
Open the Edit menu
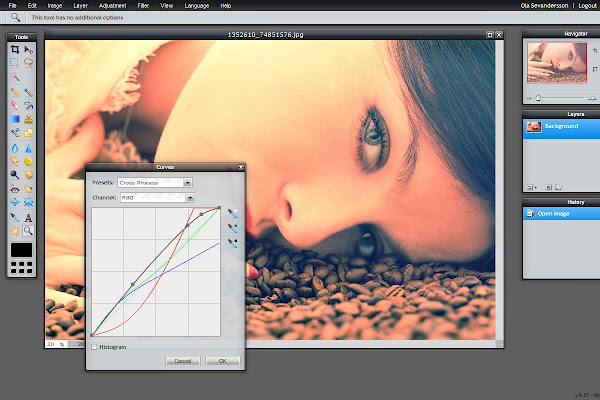(x=32, y=5)
